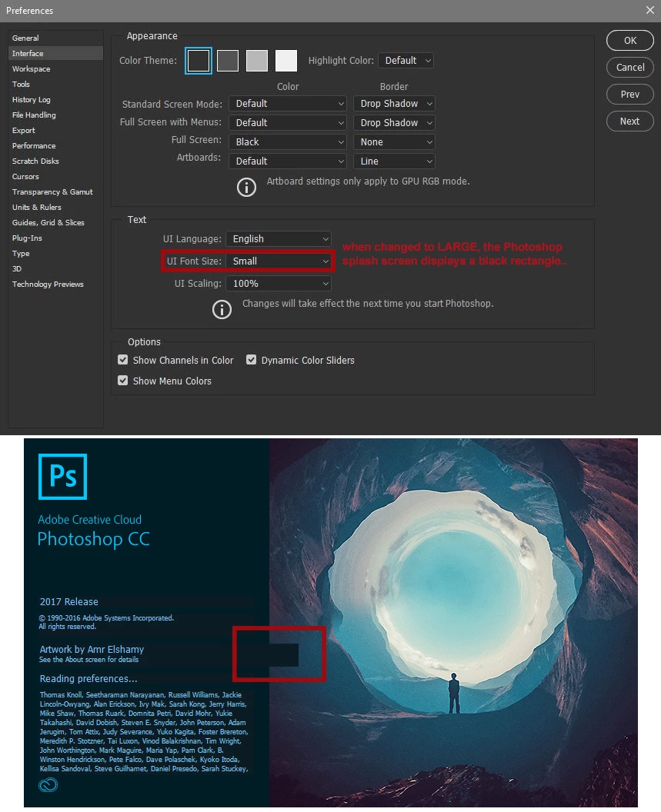Select the white color theme swatch
The image size is (661, 812).
tap(286, 61)
